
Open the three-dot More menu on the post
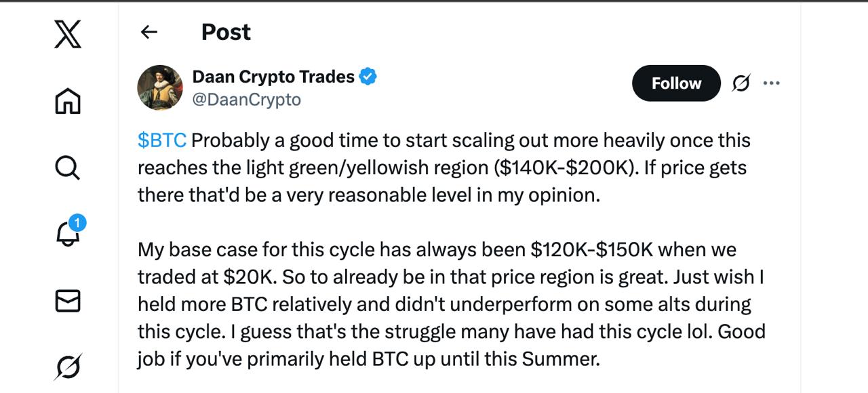point(771,83)
